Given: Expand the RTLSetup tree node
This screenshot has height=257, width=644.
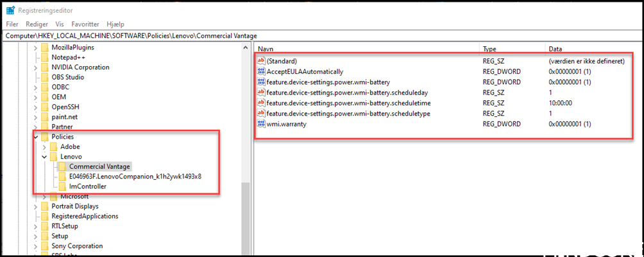Looking at the screenshot, I should tap(36, 226).
